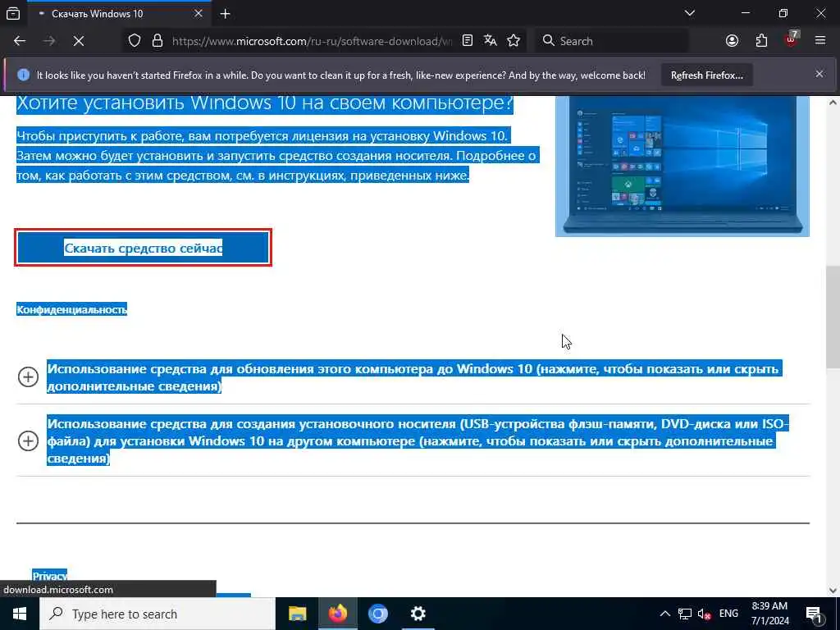Image resolution: width=840 pixels, height=630 pixels.
Task: Expand Использование средства для создания установочного носителя section
Action: click(413, 441)
